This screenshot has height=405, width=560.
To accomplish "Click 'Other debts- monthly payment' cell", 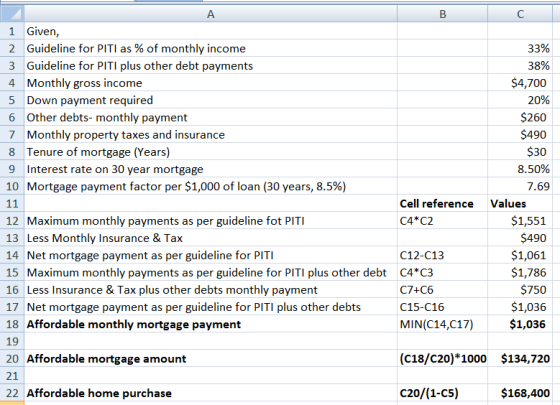I will (211, 118).
